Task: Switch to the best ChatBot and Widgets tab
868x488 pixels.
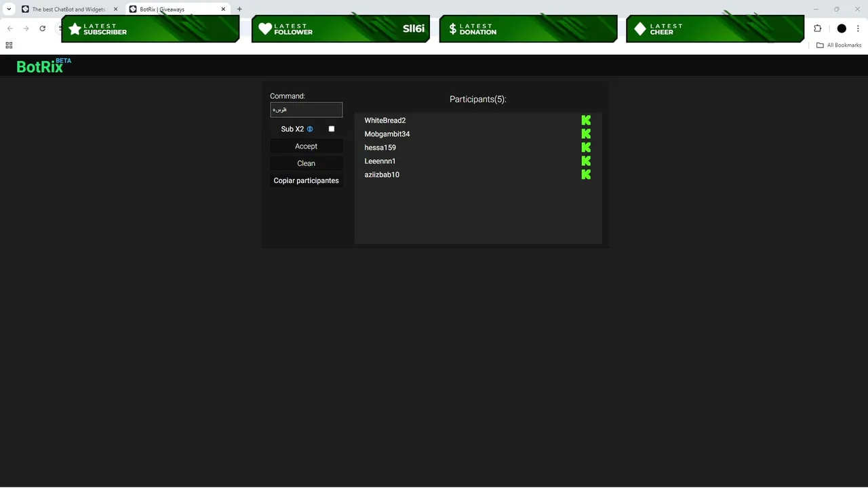Action: pyautogui.click(x=69, y=9)
